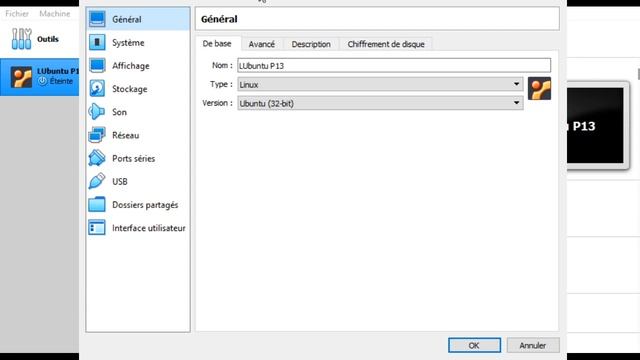Screen dimensions: 640x360
Task: Open the Version dropdown showing Ubuntu (32-bit)
Action: [x=380, y=103]
